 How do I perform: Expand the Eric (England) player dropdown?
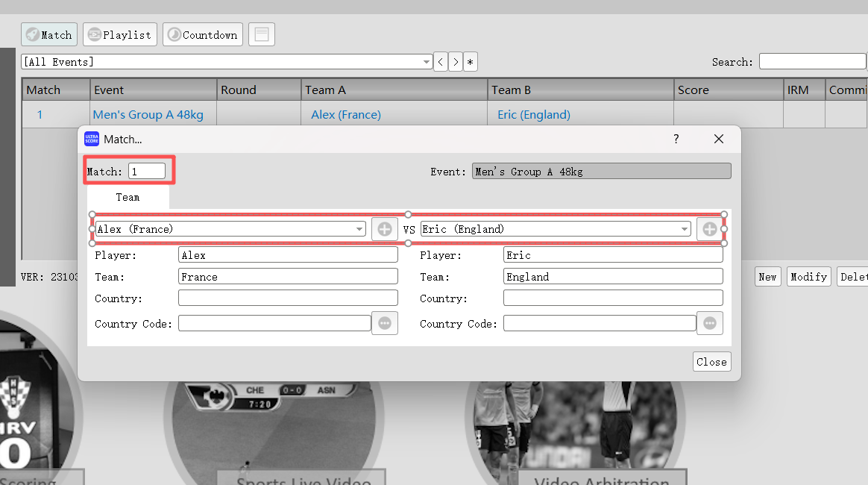point(684,228)
